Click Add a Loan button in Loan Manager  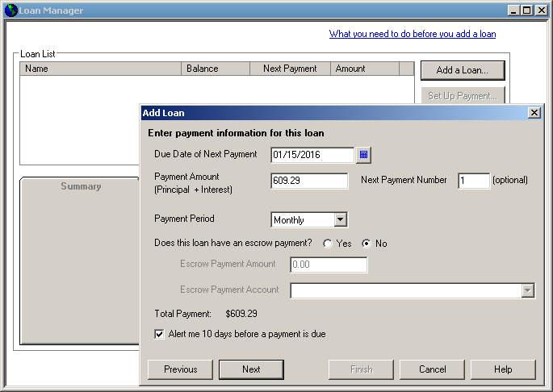[x=463, y=70]
